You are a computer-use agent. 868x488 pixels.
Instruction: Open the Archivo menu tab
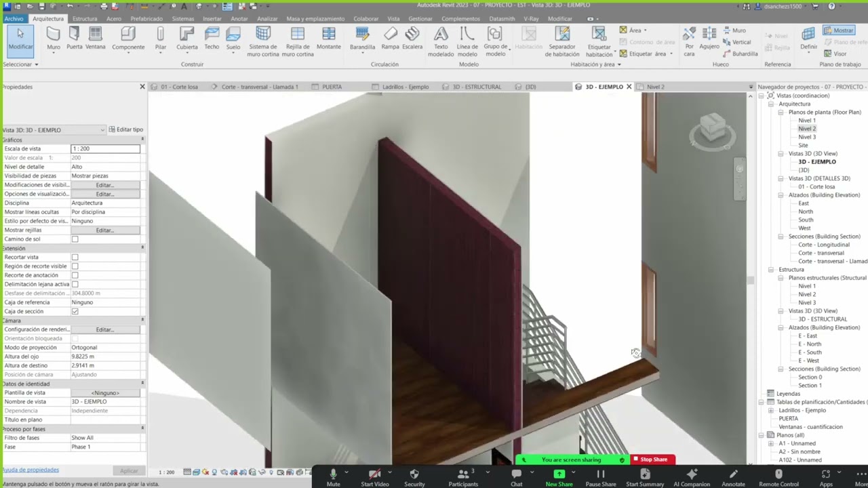(x=14, y=19)
